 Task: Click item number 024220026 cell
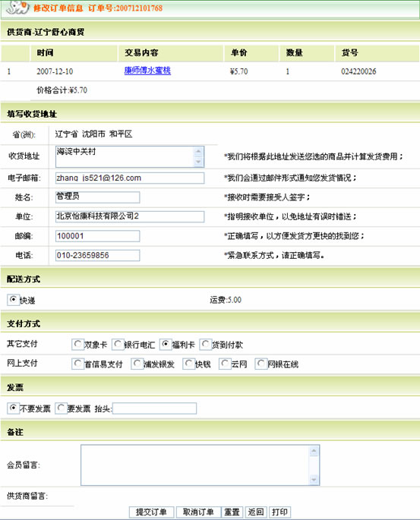click(358, 71)
